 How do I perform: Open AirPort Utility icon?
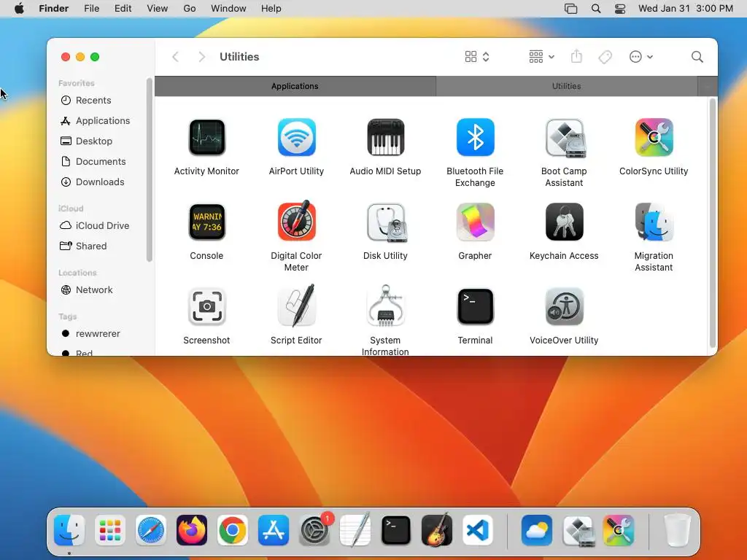(296, 138)
